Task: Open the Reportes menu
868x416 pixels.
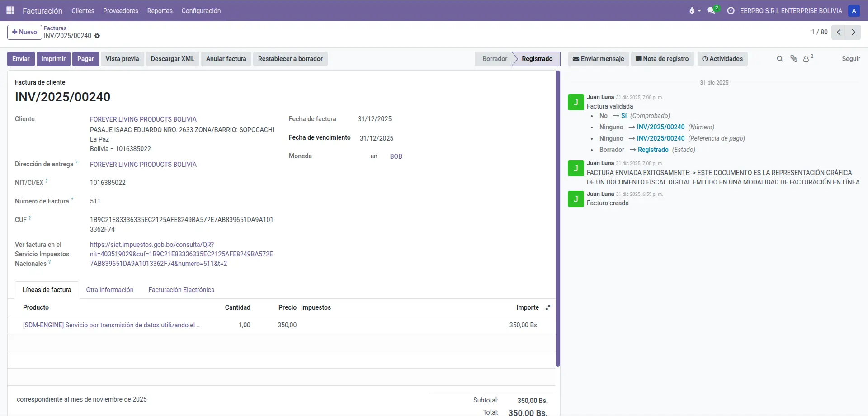Action: [160, 11]
